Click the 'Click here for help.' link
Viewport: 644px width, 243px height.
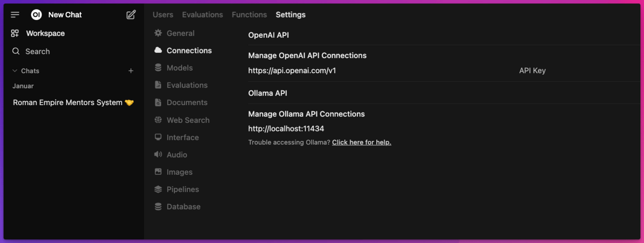(x=361, y=142)
